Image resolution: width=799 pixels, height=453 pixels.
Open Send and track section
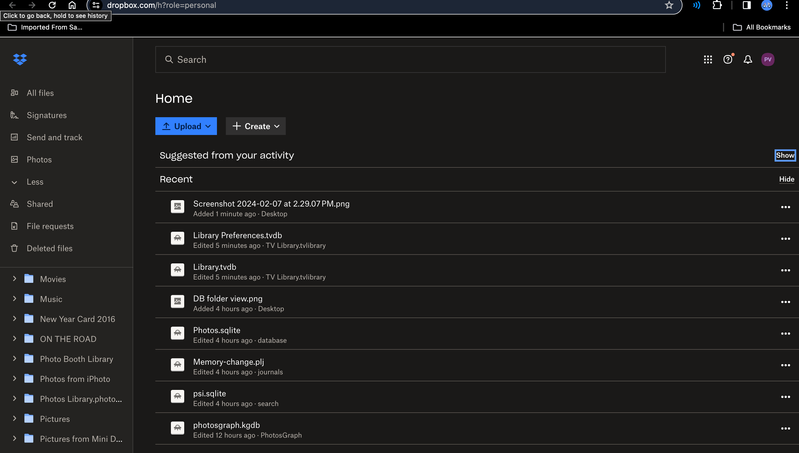click(55, 137)
